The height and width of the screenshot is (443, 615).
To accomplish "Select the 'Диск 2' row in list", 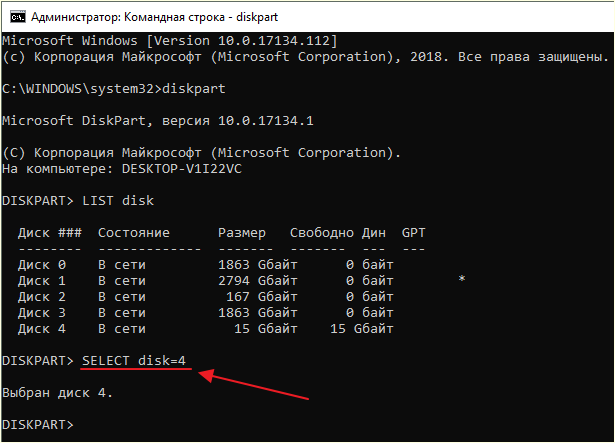I will 206,297.
